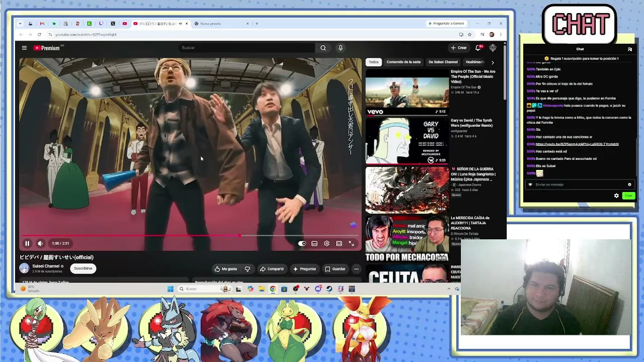
Task: Open video player settings gear
Action: (x=327, y=243)
